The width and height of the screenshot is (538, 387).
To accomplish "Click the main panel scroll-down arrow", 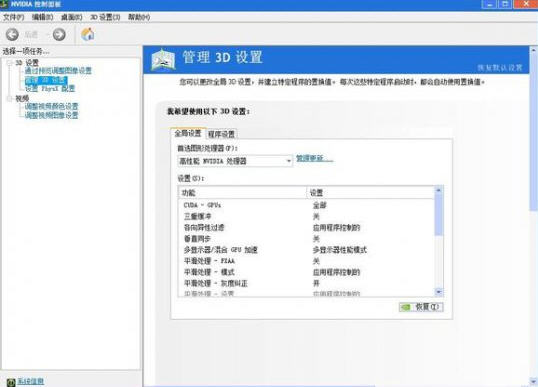I will tap(534, 382).
